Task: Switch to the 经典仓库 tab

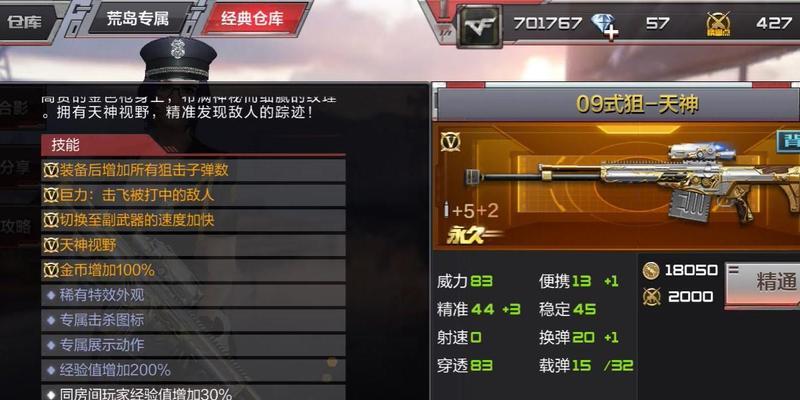Action: coord(252,19)
